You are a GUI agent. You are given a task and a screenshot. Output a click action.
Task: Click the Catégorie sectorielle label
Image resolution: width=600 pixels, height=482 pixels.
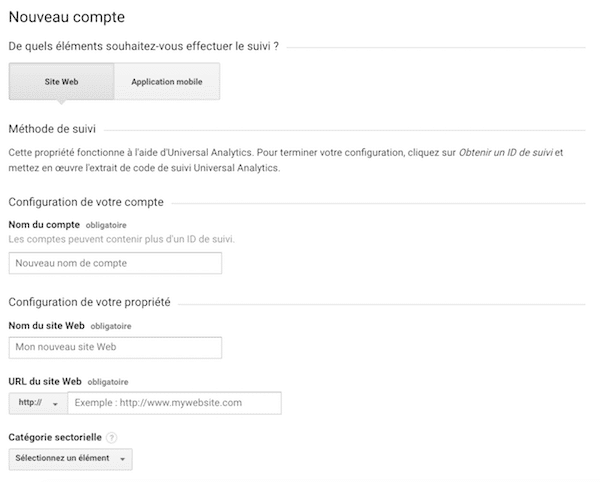coord(53,437)
